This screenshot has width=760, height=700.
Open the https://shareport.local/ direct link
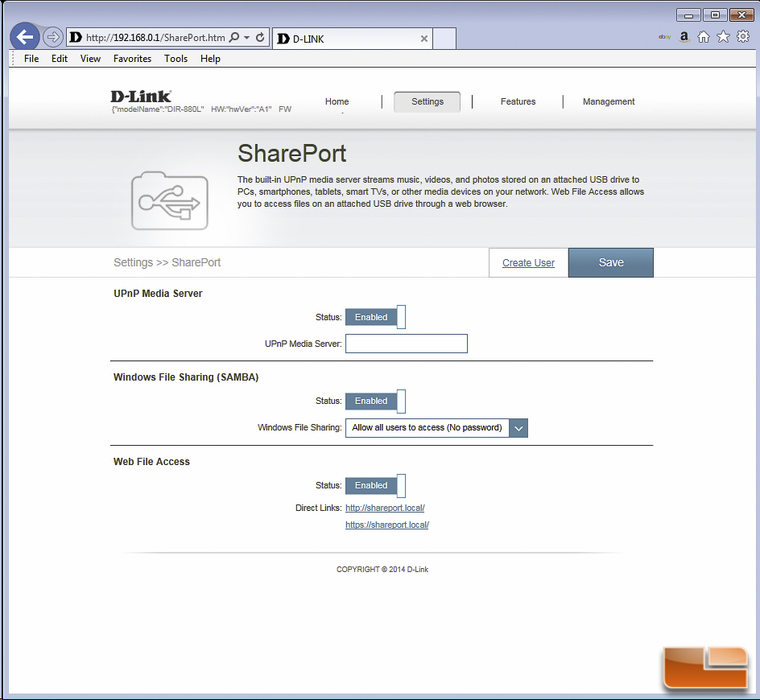tap(386, 525)
